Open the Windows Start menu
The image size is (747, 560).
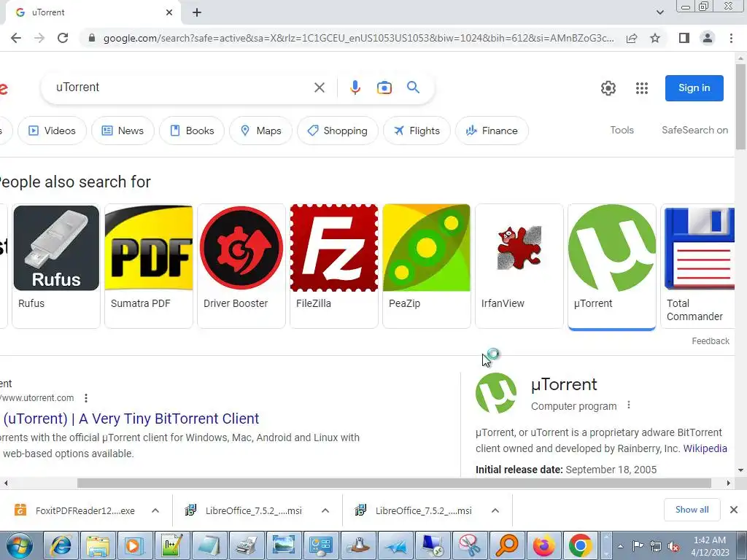[20, 545]
